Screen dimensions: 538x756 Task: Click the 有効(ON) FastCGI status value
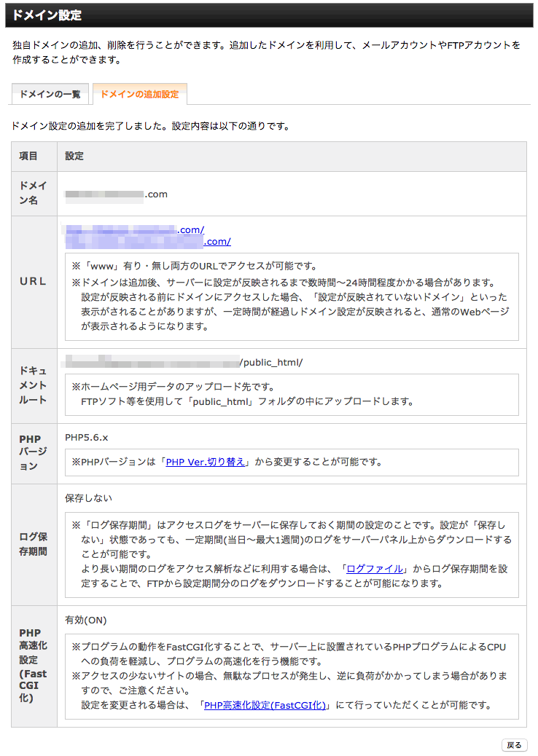coord(86,620)
